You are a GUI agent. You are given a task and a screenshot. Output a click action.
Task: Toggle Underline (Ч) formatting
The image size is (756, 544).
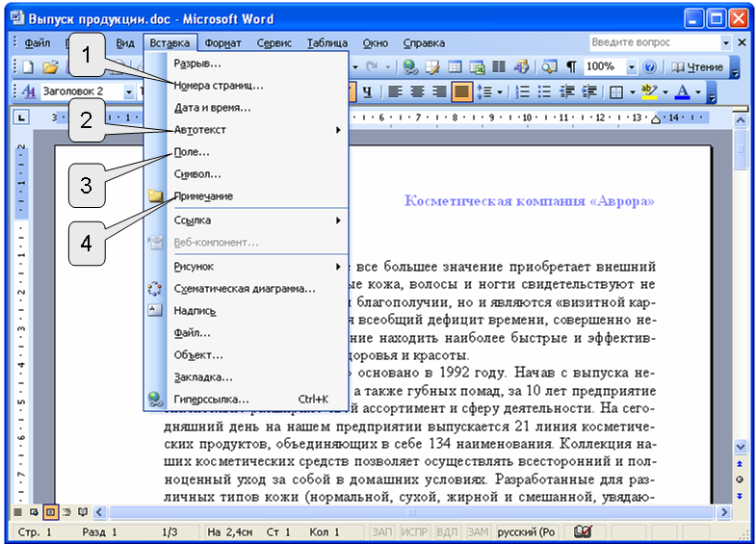pos(367,91)
